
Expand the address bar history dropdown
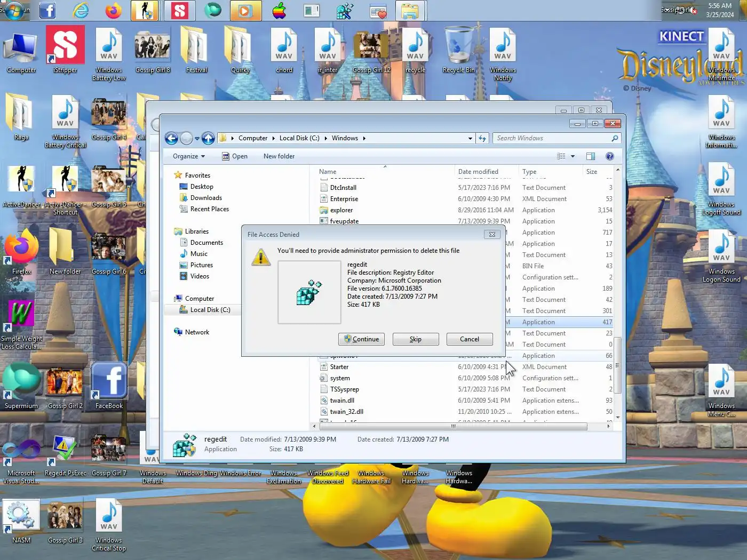click(x=470, y=138)
